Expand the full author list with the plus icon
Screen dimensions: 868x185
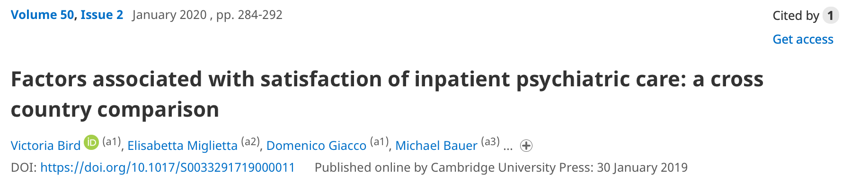coord(526,146)
